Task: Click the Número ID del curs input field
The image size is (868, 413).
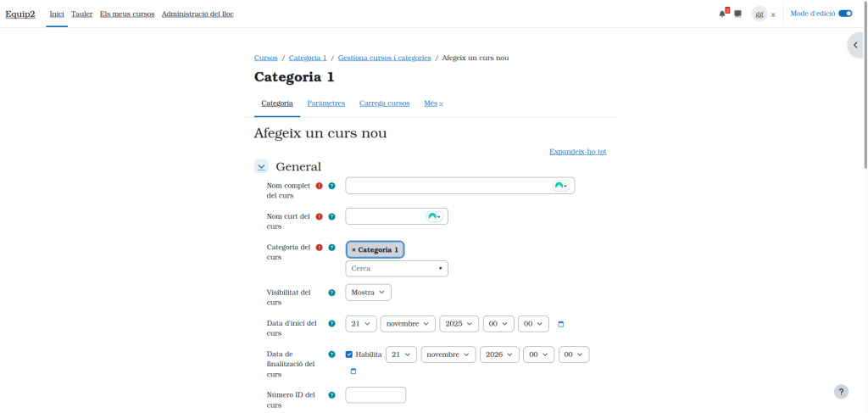Action: pos(376,395)
